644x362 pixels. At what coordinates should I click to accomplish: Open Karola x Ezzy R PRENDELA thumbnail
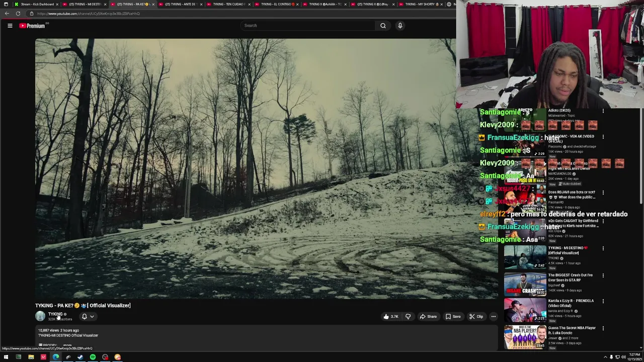click(525, 310)
